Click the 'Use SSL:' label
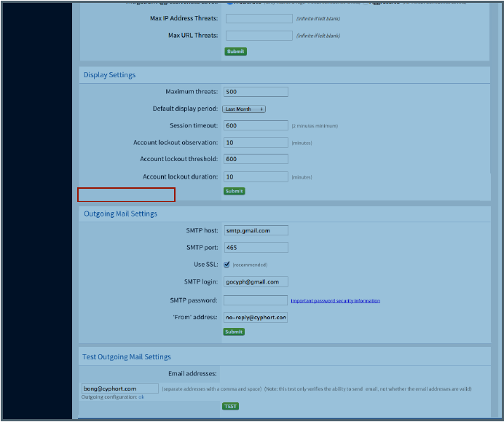Viewport: 504px width, 422px height. [x=205, y=265]
